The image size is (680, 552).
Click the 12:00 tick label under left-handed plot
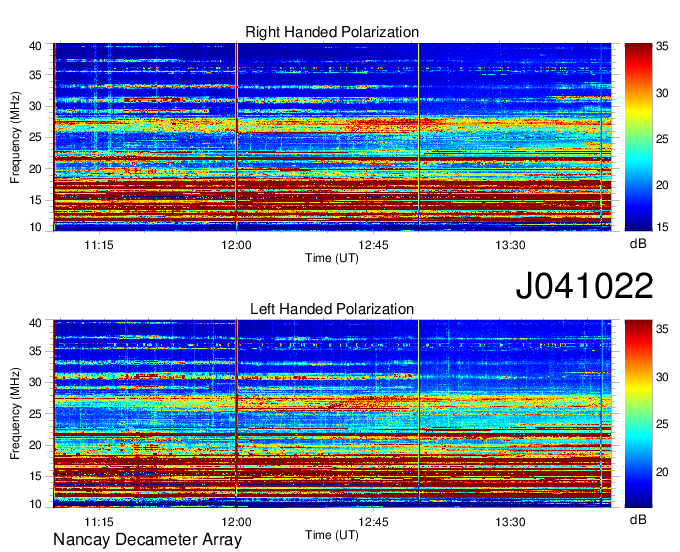pos(236,522)
